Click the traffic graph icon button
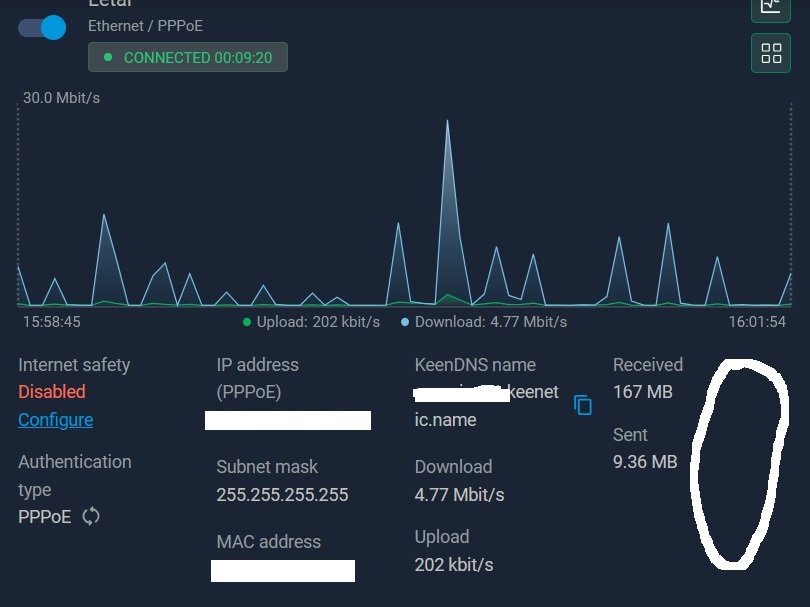The image size is (810, 607). [770, 6]
